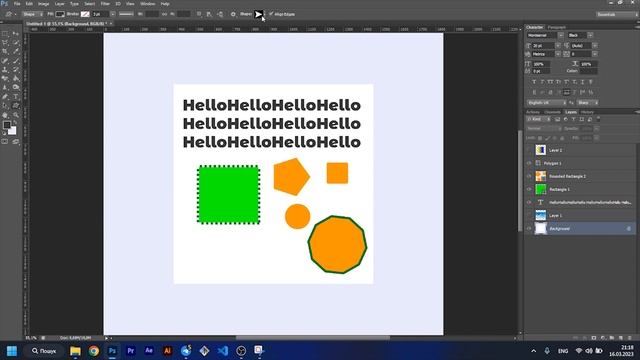
Task: Click the lock transparent pixels icon
Action: [540, 138]
